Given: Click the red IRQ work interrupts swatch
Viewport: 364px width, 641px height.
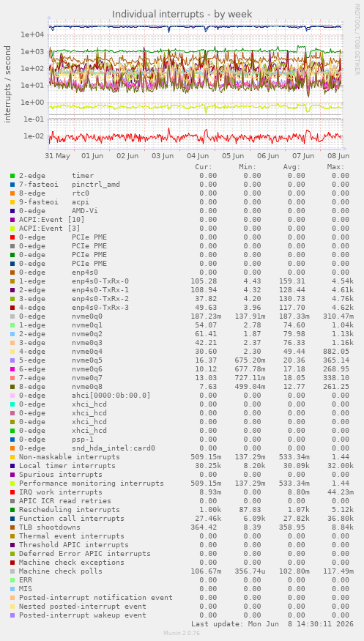Looking at the screenshot, I should click(12, 492).
